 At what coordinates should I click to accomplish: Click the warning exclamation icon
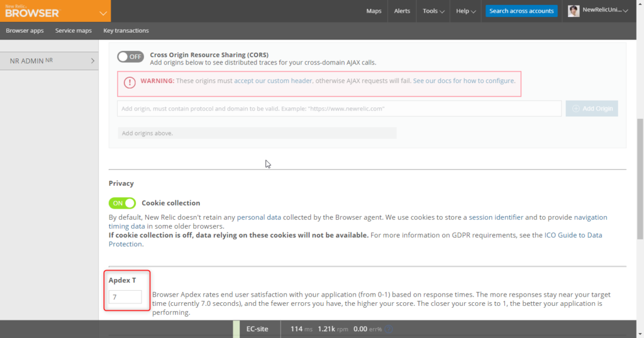point(130,82)
